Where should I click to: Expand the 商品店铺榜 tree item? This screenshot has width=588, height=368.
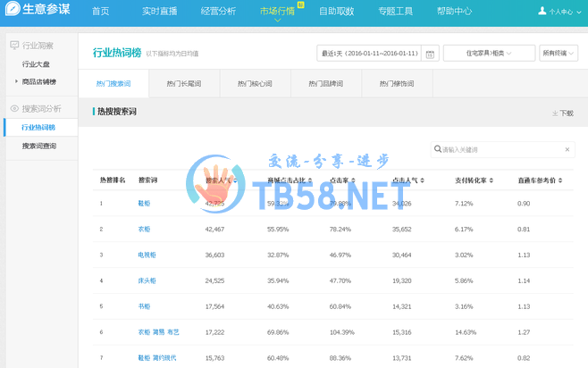(16, 81)
